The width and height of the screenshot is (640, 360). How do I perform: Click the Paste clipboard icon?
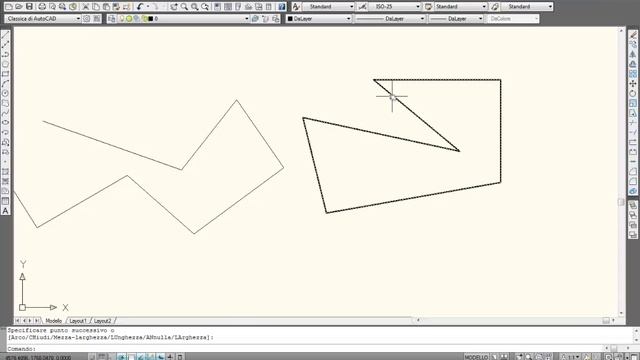coord(106,7)
